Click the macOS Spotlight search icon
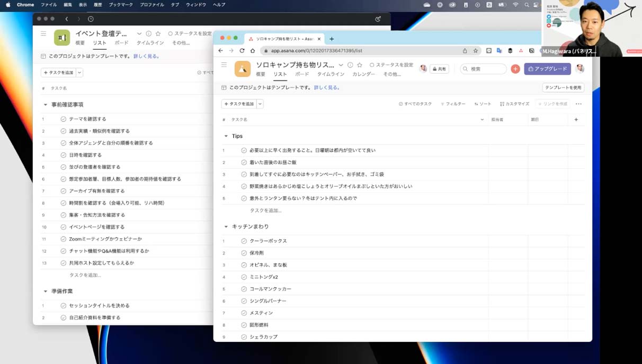The width and height of the screenshot is (642, 364). click(x=527, y=5)
